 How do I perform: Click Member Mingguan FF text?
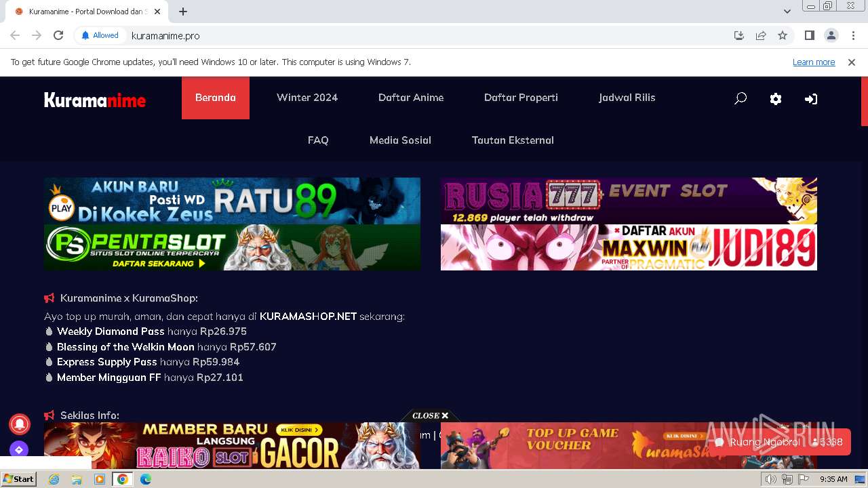tap(109, 378)
